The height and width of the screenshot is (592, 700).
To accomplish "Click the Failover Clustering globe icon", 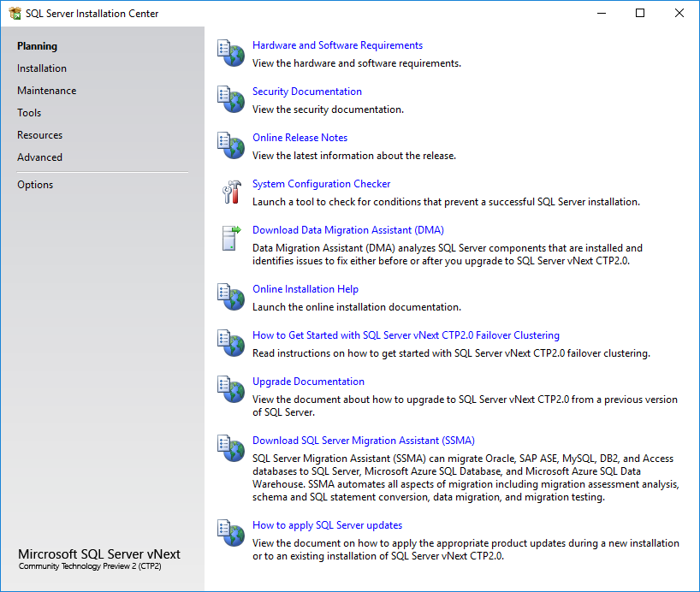I will pos(230,343).
